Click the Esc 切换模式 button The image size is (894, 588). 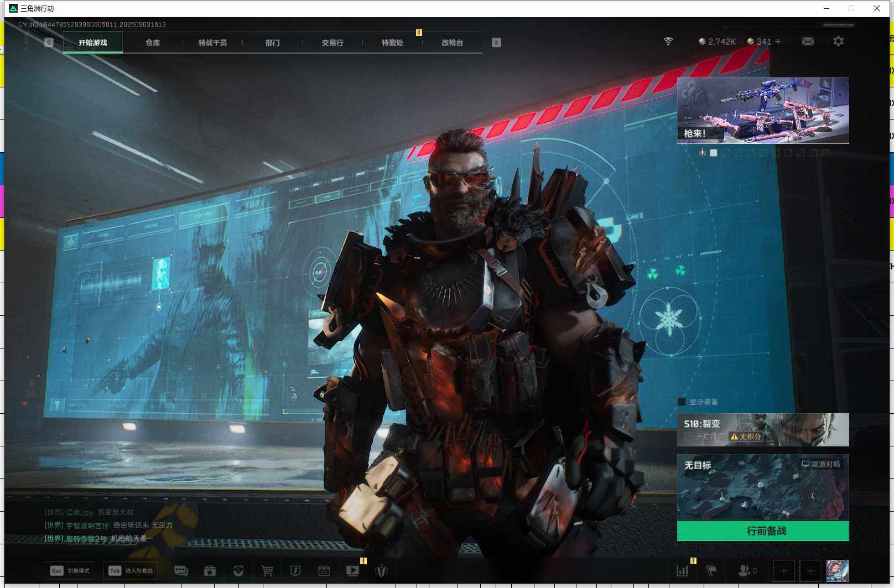tap(70, 571)
